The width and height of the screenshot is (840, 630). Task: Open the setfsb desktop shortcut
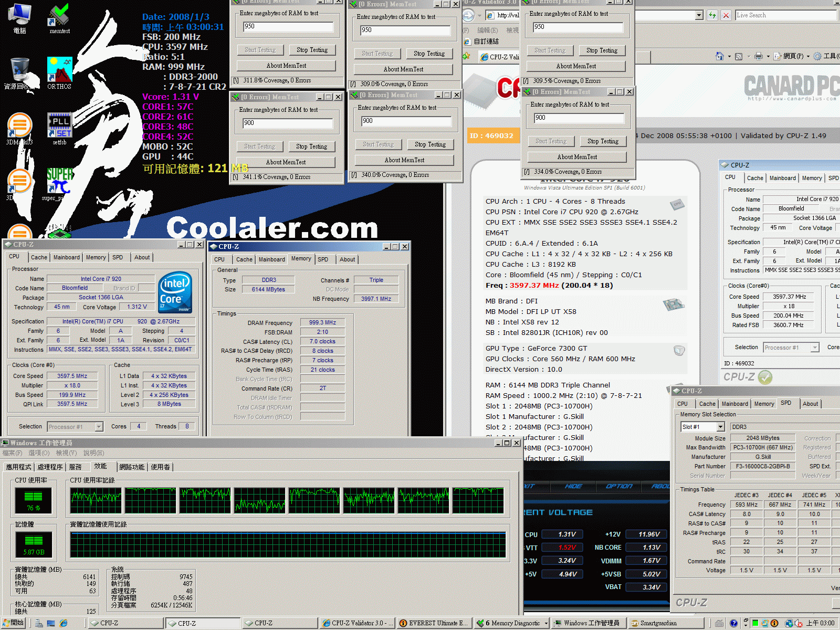click(59, 129)
